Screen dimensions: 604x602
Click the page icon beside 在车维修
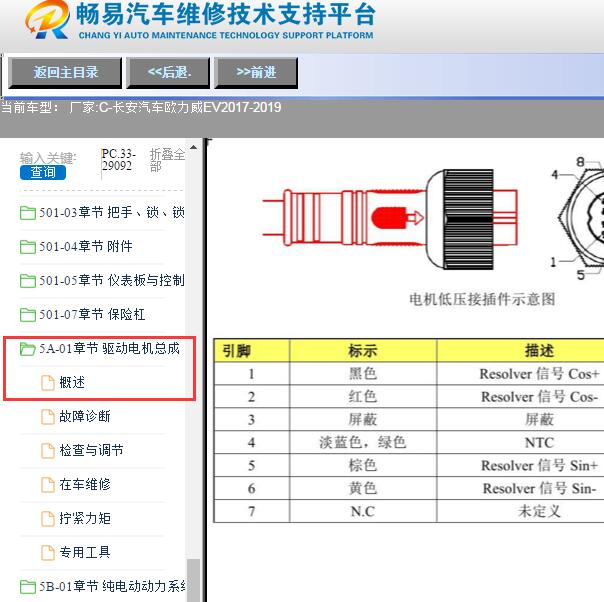pyautogui.click(x=48, y=485)
